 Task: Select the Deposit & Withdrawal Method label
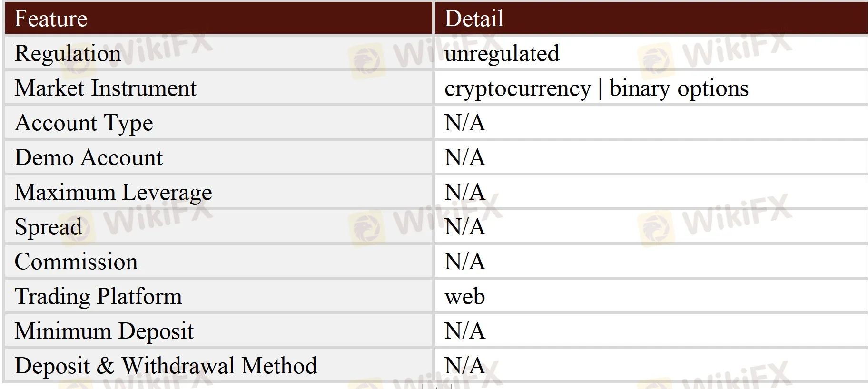click(x=166, y=366)
